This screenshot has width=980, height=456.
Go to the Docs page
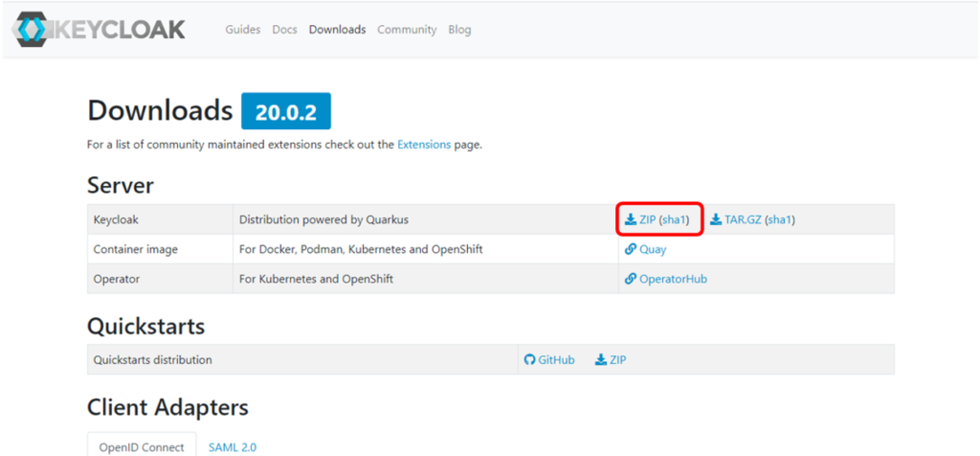pos(284,30)
